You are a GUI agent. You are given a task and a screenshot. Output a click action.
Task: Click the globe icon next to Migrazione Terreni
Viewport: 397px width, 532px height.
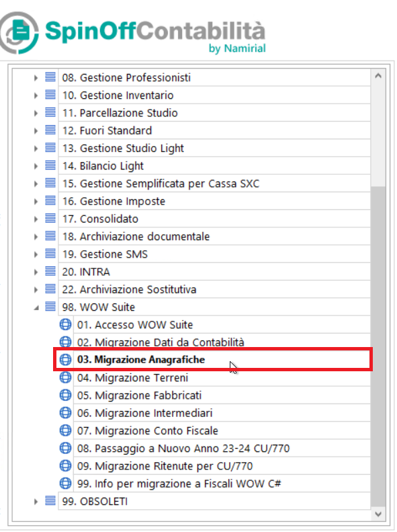(x=65, y=377)
